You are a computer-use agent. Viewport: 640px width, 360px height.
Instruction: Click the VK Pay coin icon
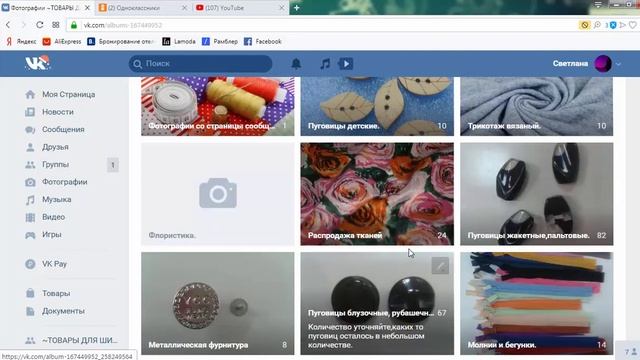point(30,264)
